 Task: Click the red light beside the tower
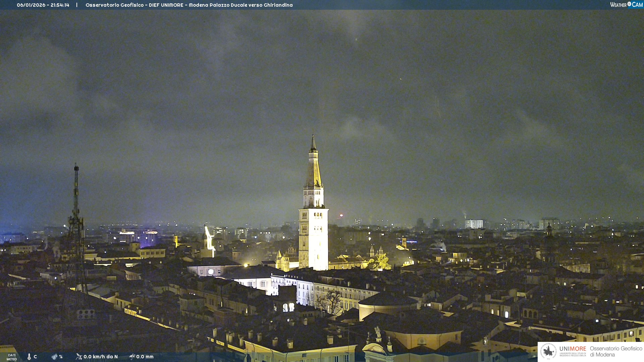341,215
